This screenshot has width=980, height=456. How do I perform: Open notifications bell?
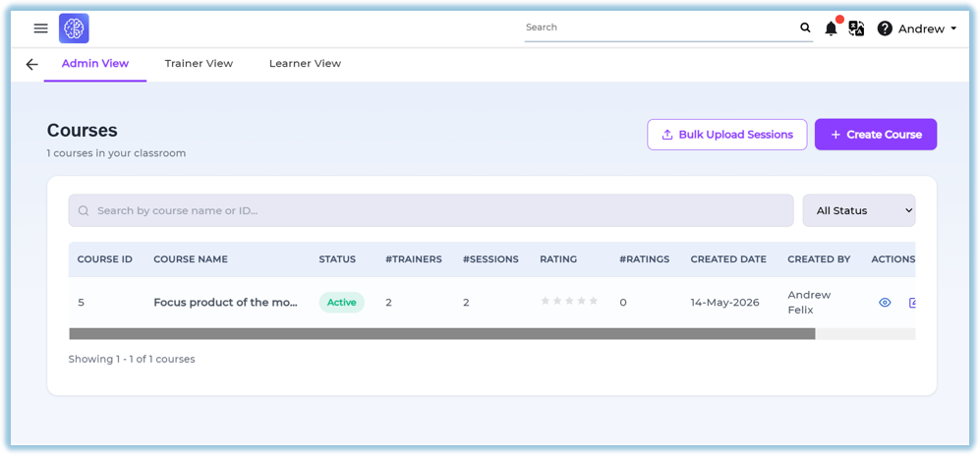tap(831, 28)
